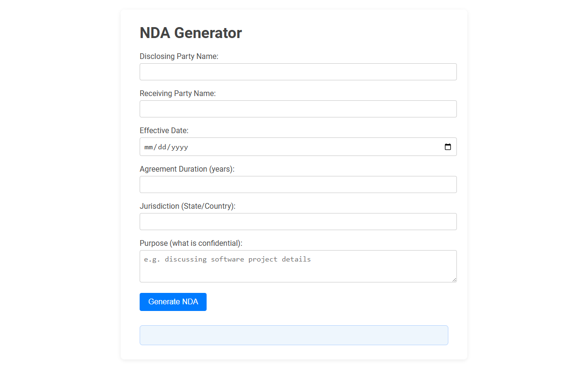Click inside the Purpose textarea
Viewport: 588px width, 388px height.
(298, 265)
